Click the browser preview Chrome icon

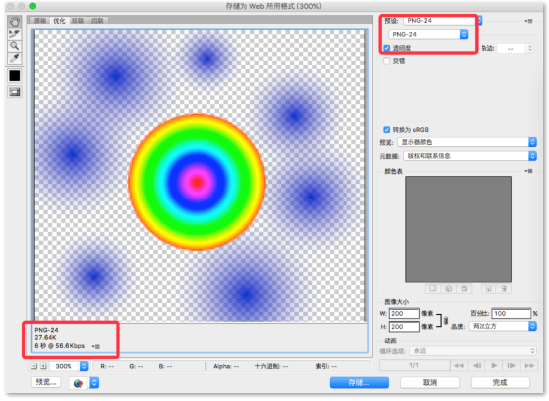[78, 383]
